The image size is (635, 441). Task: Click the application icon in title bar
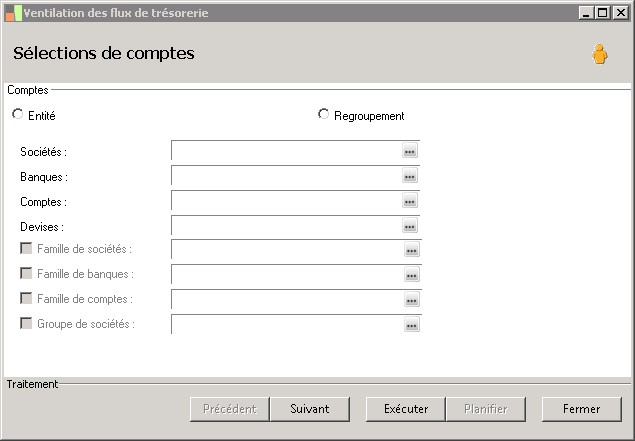pyautogui.click(x=13, y=13)
